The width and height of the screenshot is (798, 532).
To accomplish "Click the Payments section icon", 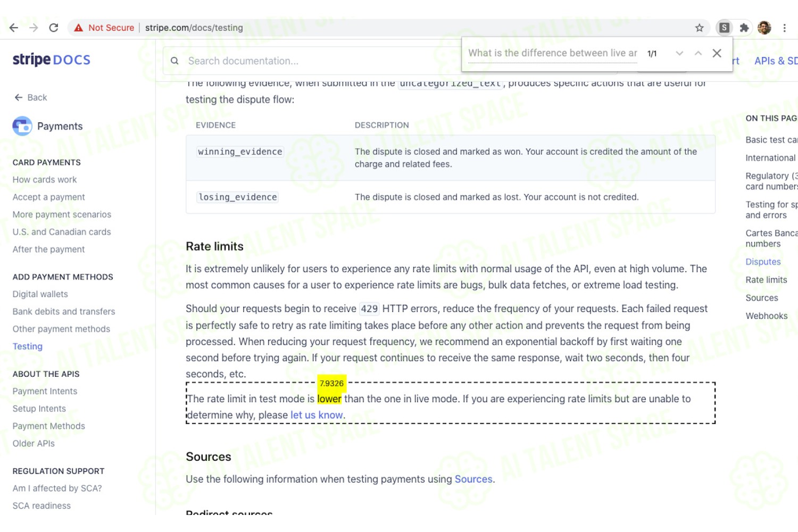I will click(x=22, y=126).
